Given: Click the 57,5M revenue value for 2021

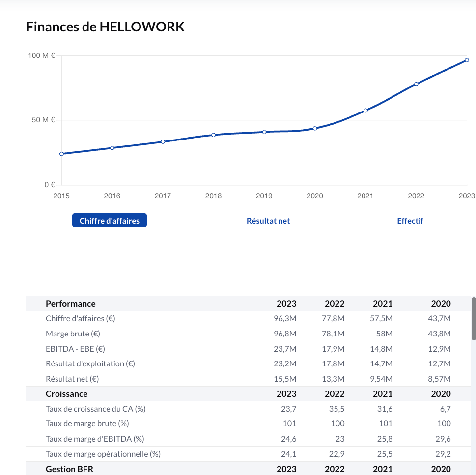Looking at the screenshot, I should pos(381,318).
